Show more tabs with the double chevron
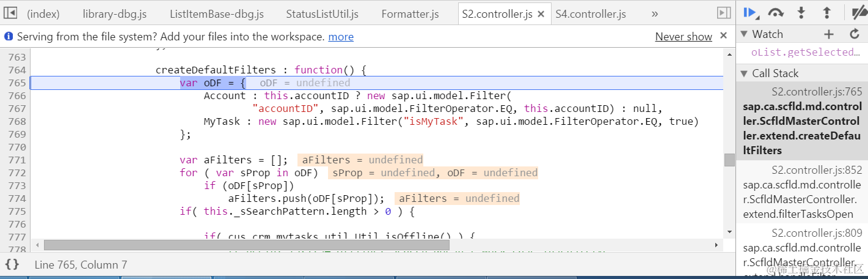Image resolution: width=868 pixels, height=279 pixels. (x=655, y=13)
